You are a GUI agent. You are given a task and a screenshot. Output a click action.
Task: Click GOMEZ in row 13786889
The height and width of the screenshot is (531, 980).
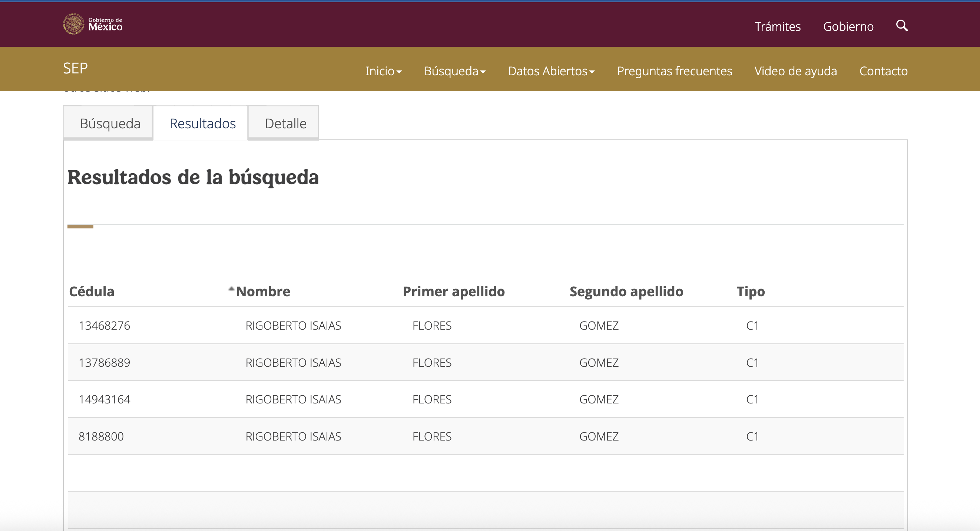click(599, 362)
